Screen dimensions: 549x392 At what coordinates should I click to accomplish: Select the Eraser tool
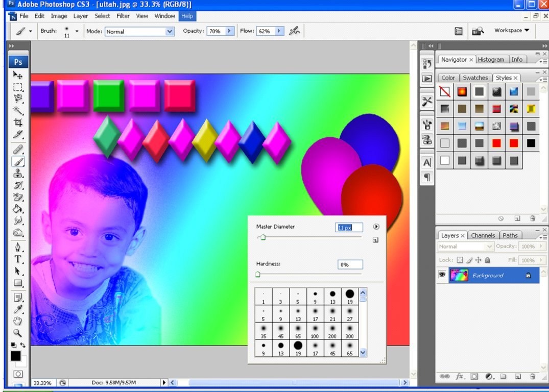point(17,197)
